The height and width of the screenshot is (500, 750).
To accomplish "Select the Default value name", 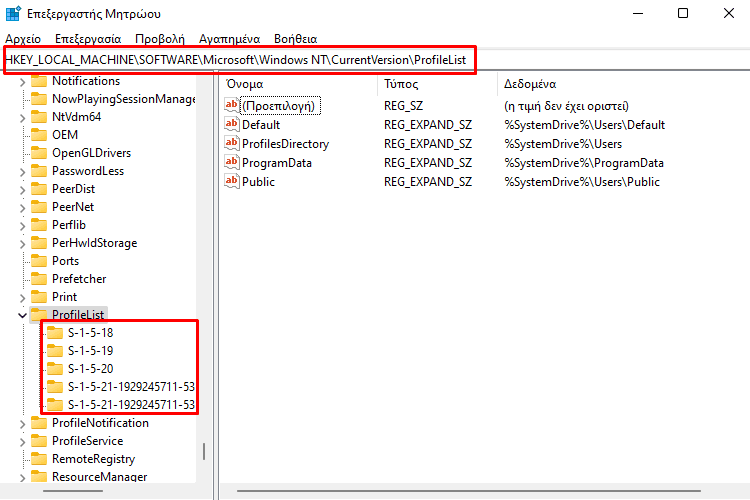I will [261, 125].
